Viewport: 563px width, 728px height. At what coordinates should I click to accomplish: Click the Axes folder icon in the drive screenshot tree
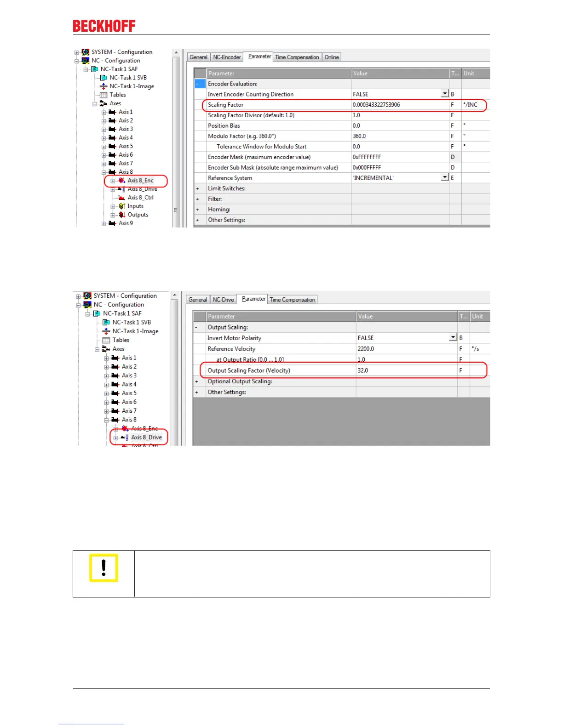click(106, 349)
